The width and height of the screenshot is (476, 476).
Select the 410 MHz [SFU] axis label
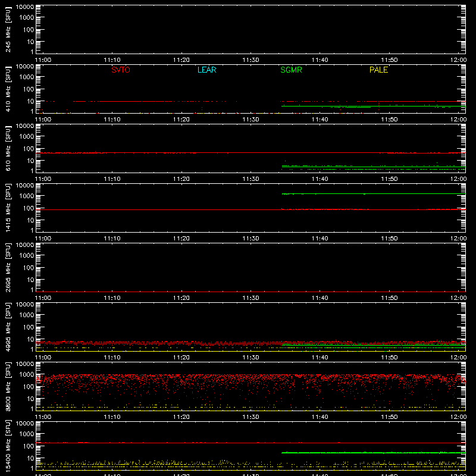click(x=8, y=89)
